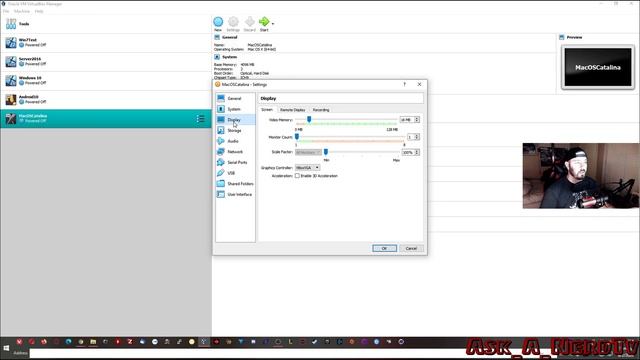The height and width of the screenshot is (360, 640).
Task: Open the USB settings category
Action: point(235,173)
